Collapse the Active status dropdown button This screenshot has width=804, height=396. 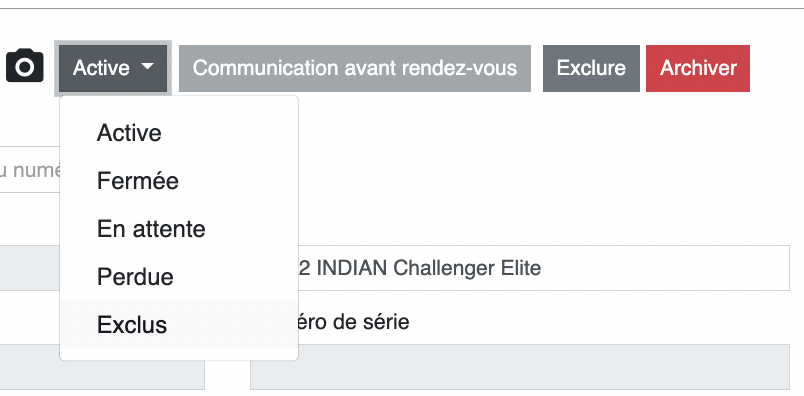click(x=113, y=68)
